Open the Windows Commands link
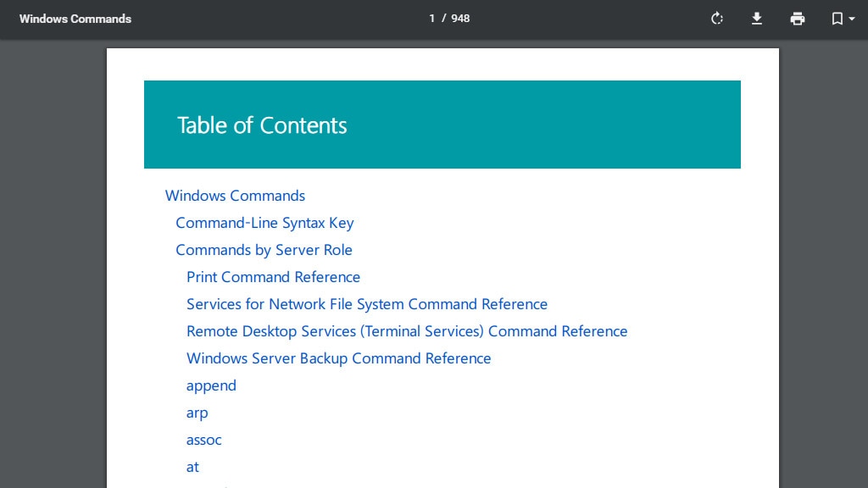 [235, 196]
